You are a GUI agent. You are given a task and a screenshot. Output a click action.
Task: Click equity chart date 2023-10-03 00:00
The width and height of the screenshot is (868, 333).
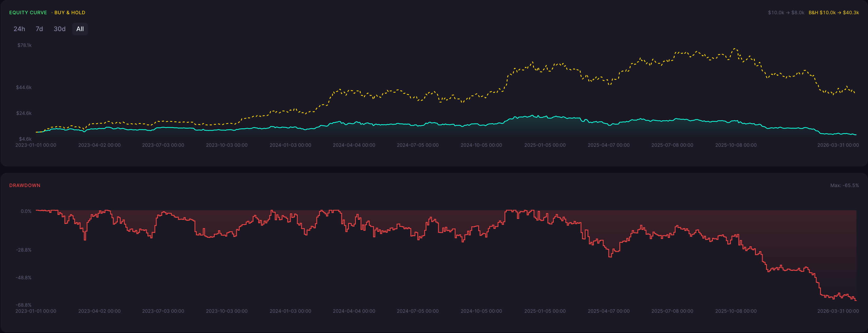(227, 145)
